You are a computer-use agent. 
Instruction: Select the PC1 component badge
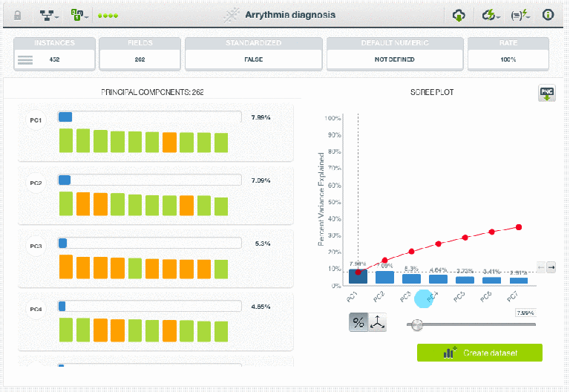pyautogui.click(x=36, y=120)
